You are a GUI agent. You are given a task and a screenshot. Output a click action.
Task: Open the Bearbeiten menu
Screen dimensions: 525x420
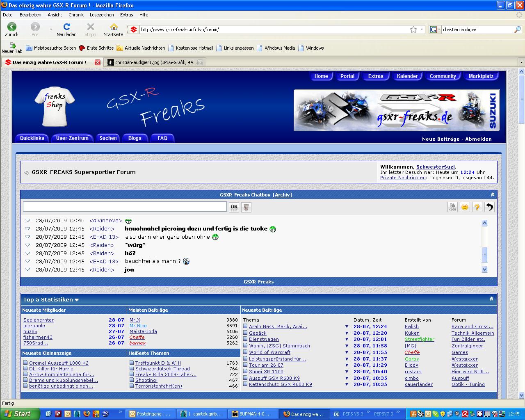coord(30,15)
